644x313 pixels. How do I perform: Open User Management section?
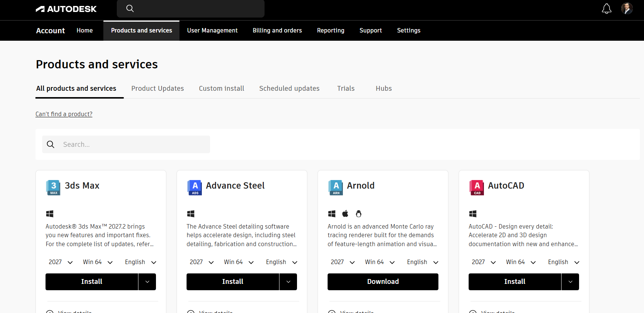(212, 31)
